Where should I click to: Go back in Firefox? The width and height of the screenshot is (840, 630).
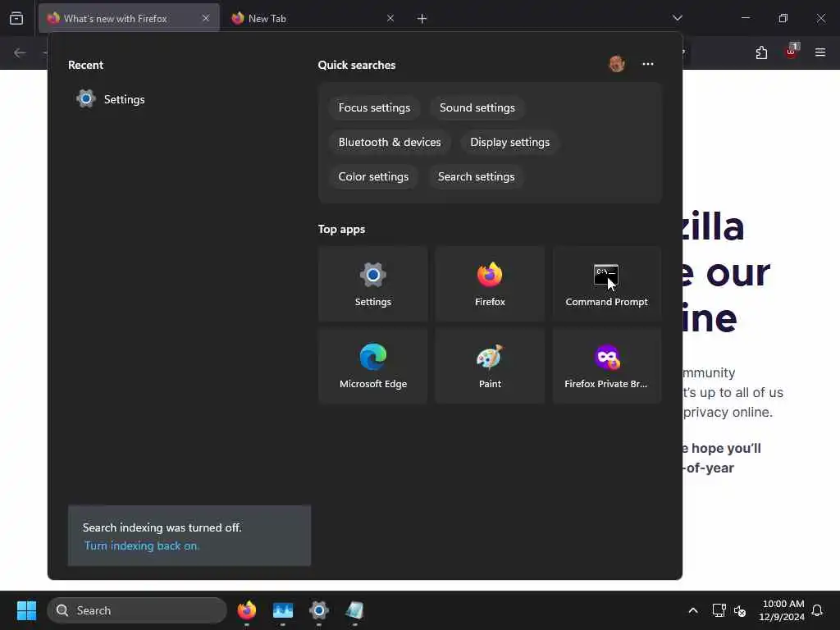tap(20, 52)
